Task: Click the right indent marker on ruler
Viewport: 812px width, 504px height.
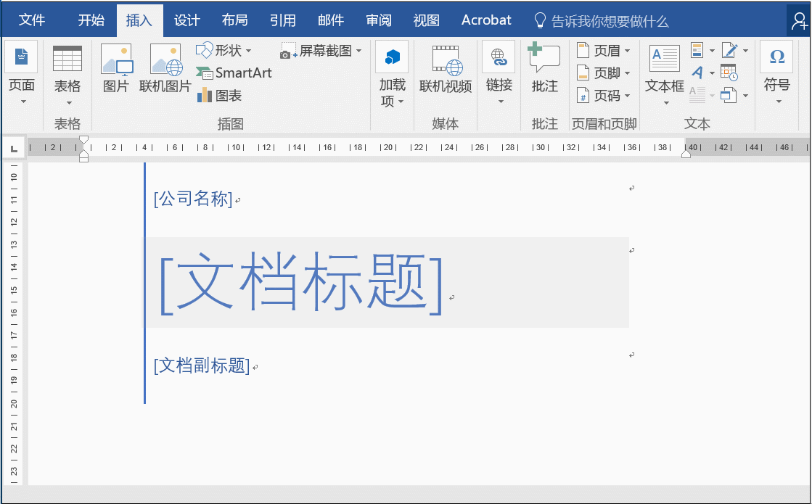Action: [686, 154]
